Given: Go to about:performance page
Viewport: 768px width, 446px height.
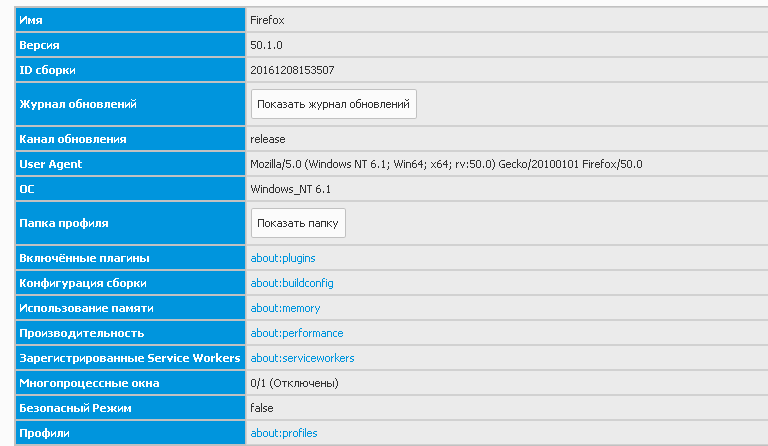Looking at the screenshot, I should [x=297, y=333].
